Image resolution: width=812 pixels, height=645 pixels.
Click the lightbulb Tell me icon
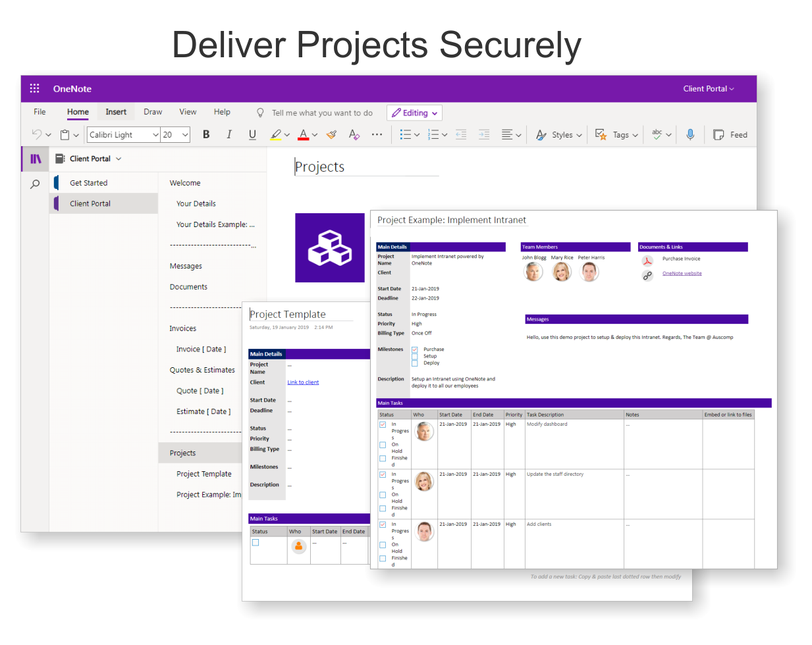pyautogui.click(x=260, y=113)
